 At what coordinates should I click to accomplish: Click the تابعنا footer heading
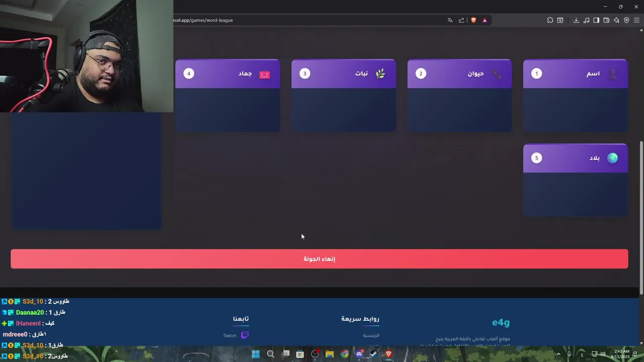pos(241,319)
